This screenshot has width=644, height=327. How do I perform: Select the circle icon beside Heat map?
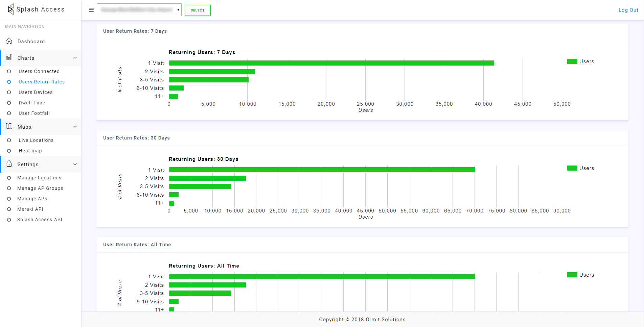pos(9,151)
